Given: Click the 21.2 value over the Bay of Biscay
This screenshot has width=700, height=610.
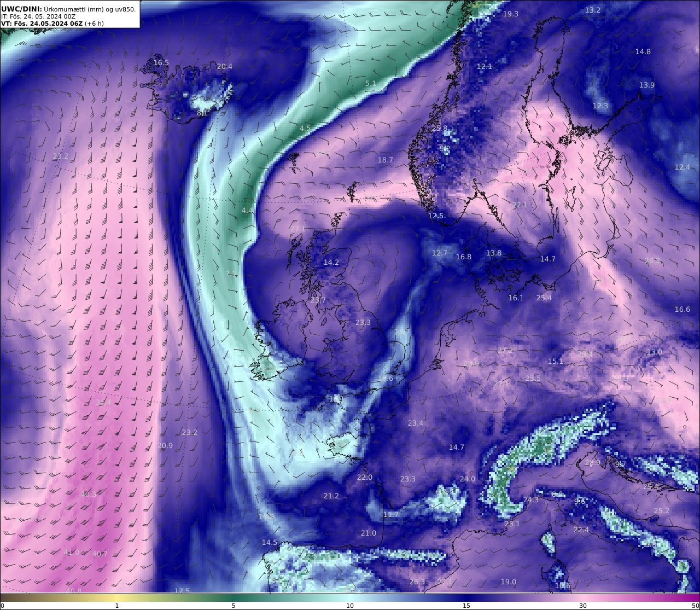Looking at the screenshot, I should coord(331,496).
